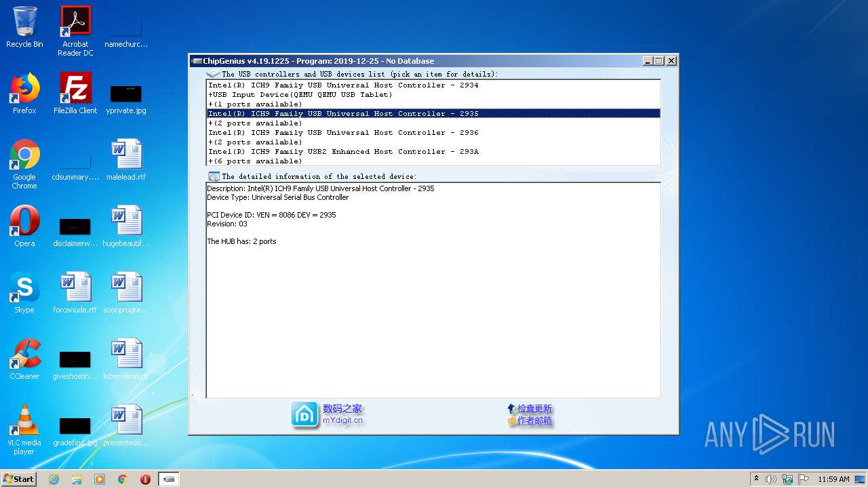This screenshot has width=868, height=488.
Task: Maximize the ChipGenius window
Action: pyautogui.click(x=658, y=61)
